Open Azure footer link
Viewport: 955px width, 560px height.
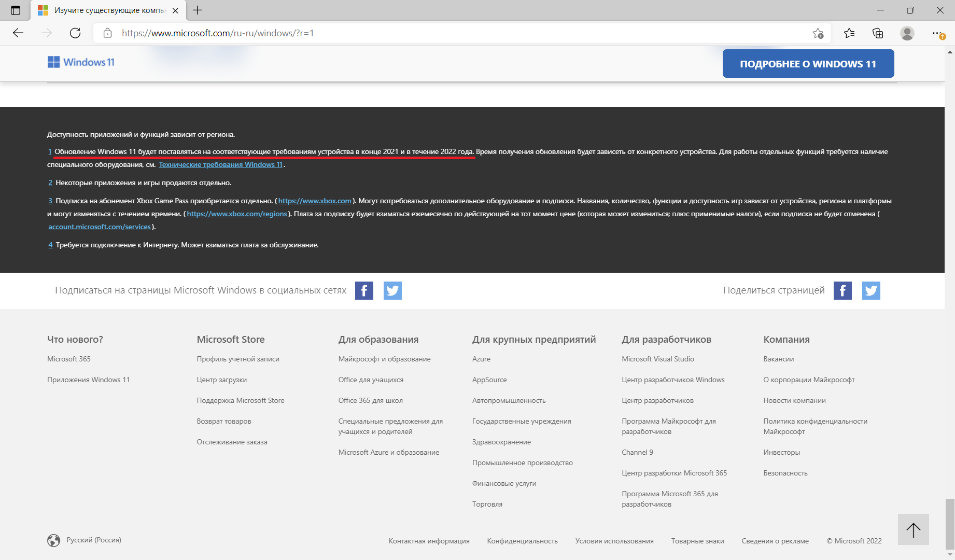point(481,359)
